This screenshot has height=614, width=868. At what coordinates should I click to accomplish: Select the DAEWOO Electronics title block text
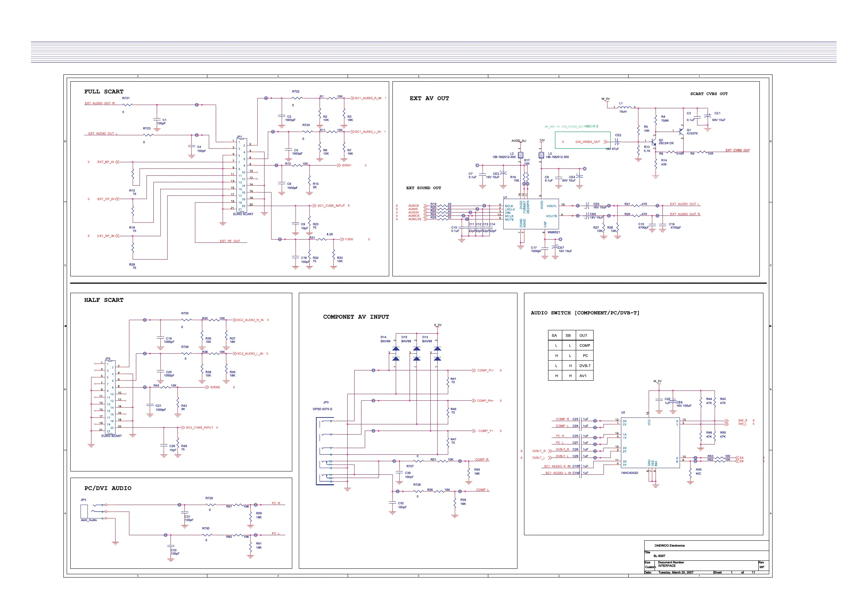pos(669,545)
